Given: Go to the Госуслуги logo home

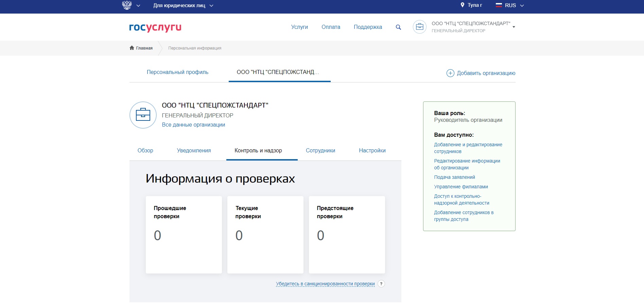Looking at the screenshot, I should [155, 27].
